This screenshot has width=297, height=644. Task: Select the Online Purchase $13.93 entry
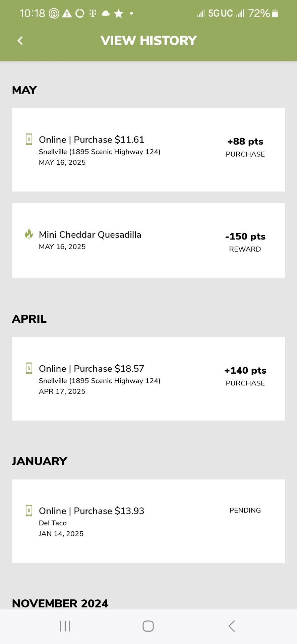tap(148, 521)
